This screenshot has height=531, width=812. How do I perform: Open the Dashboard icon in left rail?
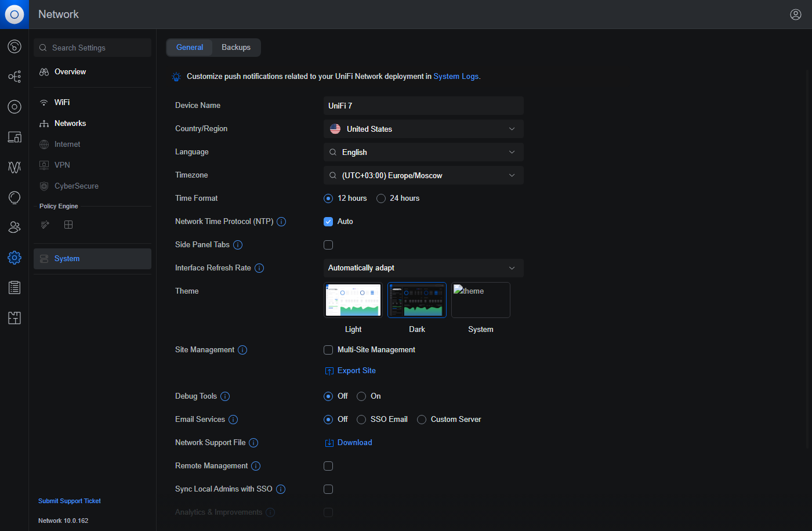[14, 46]
